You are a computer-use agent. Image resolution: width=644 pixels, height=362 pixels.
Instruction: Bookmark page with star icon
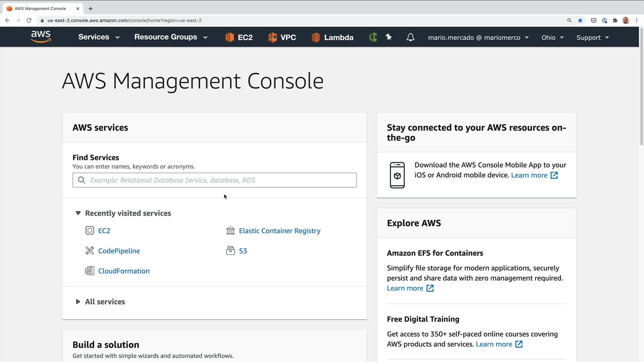(x=580, y=20)
